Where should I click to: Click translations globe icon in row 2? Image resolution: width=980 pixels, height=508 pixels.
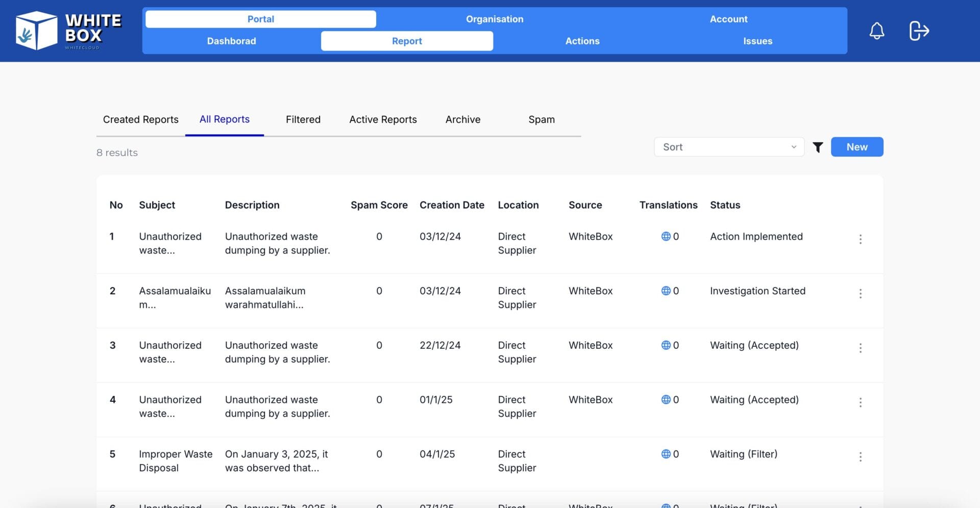point(666,291)
